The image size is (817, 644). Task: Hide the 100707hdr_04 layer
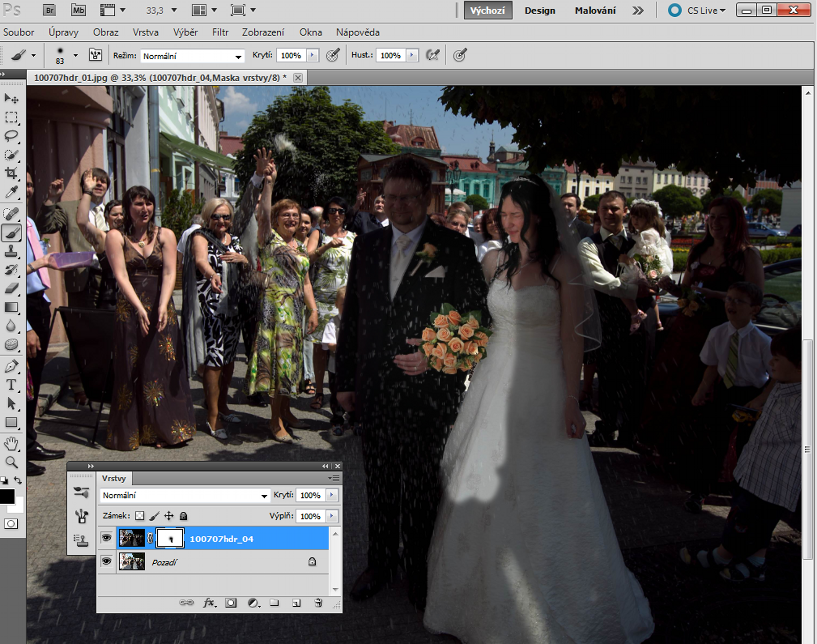pos(106,538)
